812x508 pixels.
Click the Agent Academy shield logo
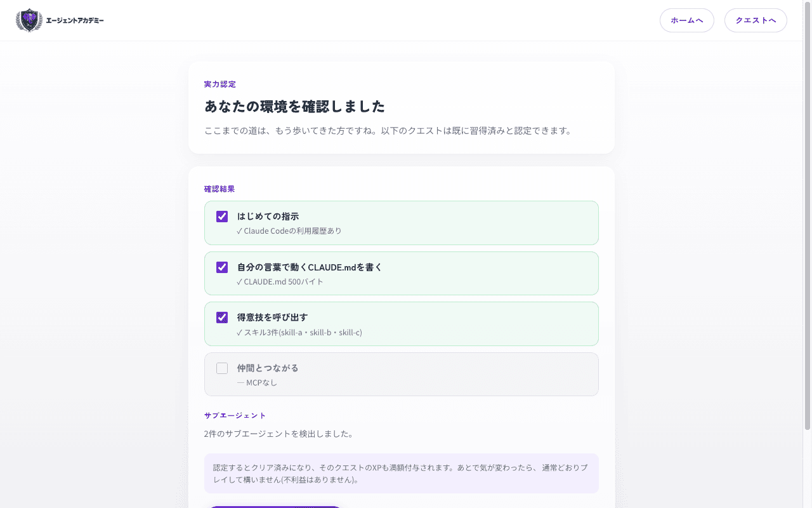pyautogui.click(x=29, y=20)
